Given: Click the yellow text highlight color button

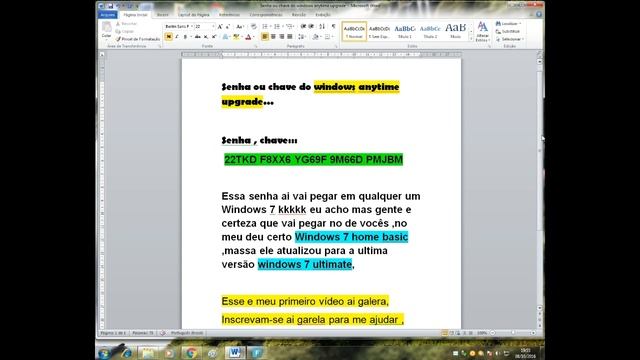Looking at the screenshot, I should click(x=235, y=37).
